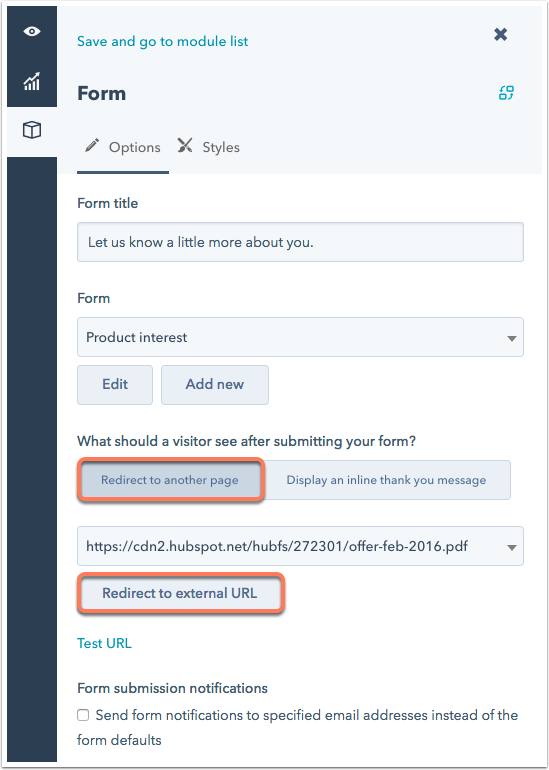549x770 pixels.
Task: Toggle the form notifications checkbox
Action: [83, 715]
